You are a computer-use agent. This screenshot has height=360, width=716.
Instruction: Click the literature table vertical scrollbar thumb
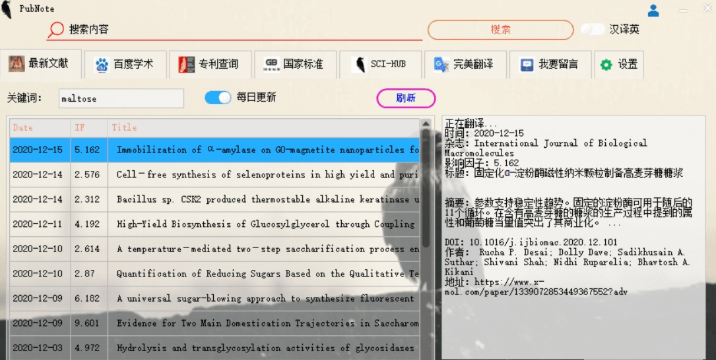point(426,189)
